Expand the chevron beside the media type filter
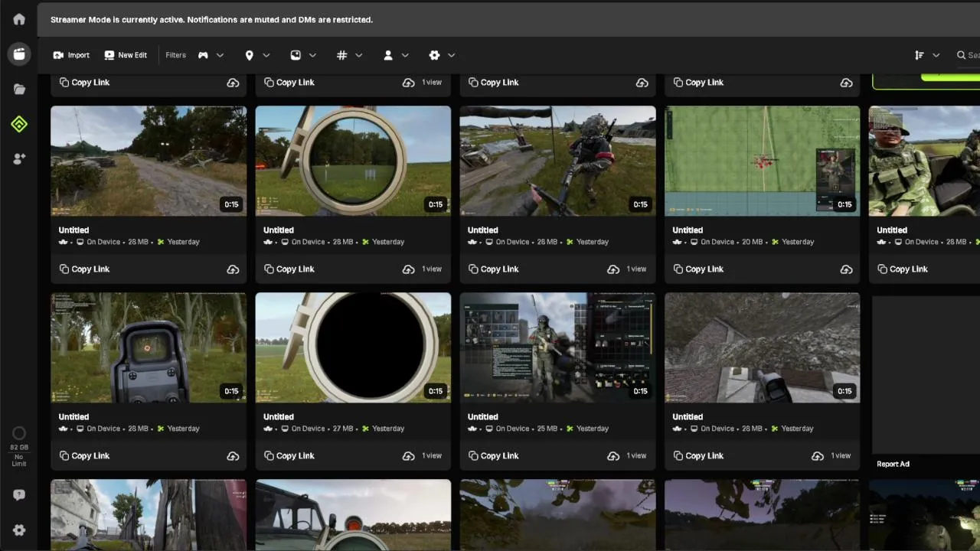Image resolution: width=980 pixels, height=551 pixels. [312, 55]
